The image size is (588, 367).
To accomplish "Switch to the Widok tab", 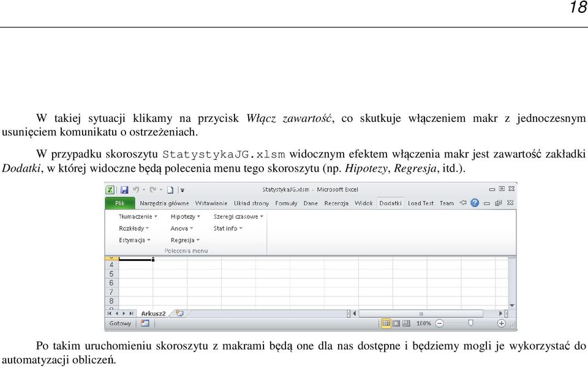I will point(364,203).
